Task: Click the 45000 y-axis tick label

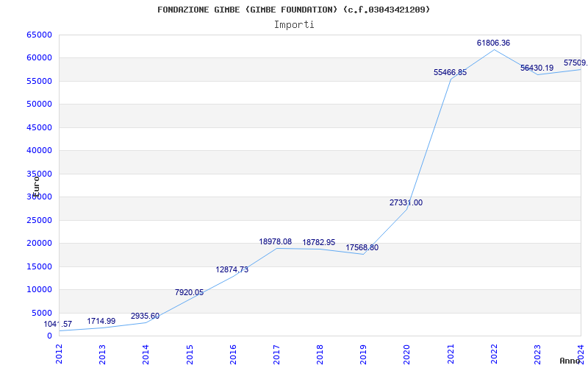Action: tap(39, 127)
